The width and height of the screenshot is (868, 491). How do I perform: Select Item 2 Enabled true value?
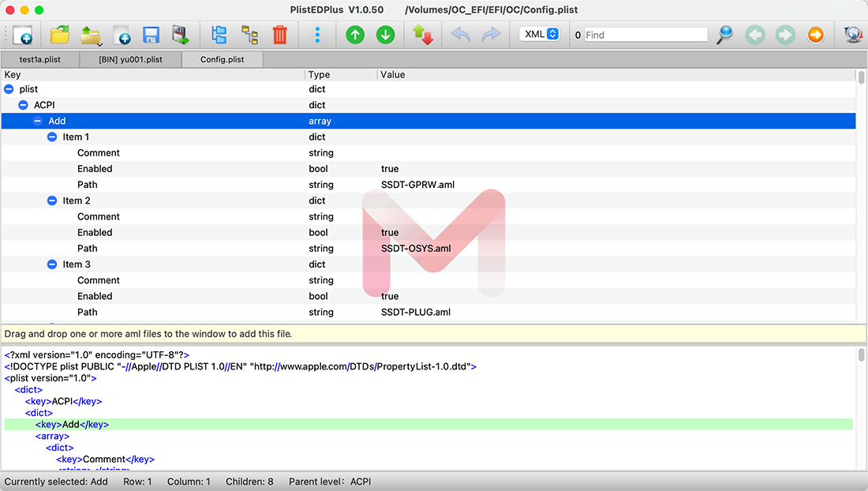point(390,233)
